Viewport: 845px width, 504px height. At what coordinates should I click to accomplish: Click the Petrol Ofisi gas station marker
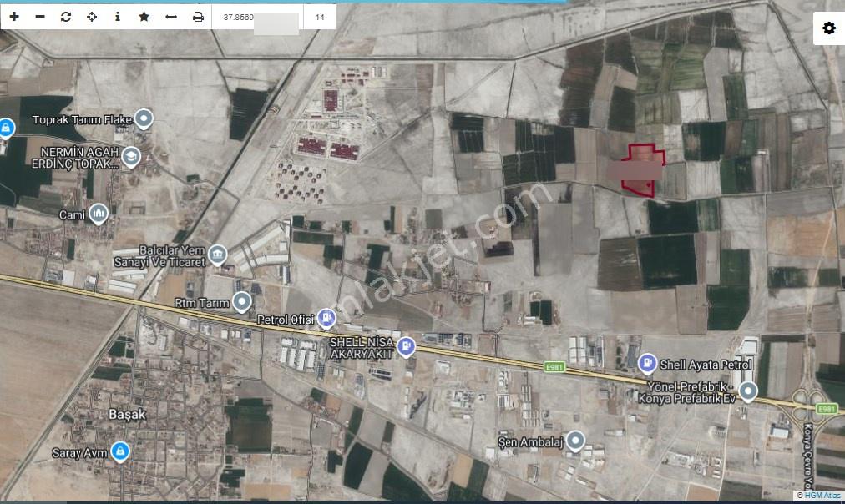click(x=326, y=318)
